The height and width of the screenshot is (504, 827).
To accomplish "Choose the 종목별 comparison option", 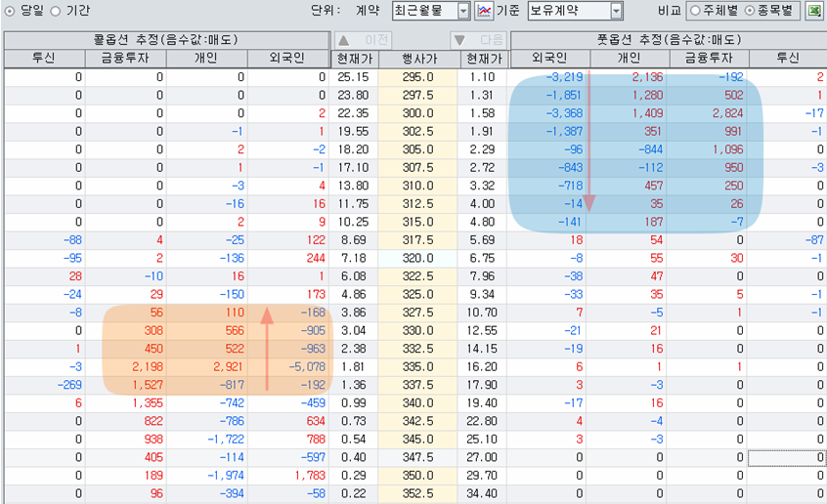I will coord(750,12).
